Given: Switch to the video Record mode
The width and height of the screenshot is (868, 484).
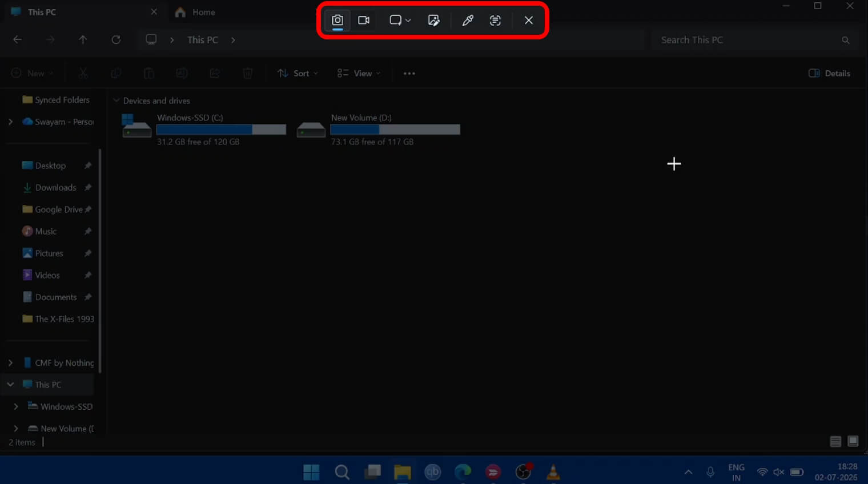Looking at the screenshot, I should [x=364, y=20].
